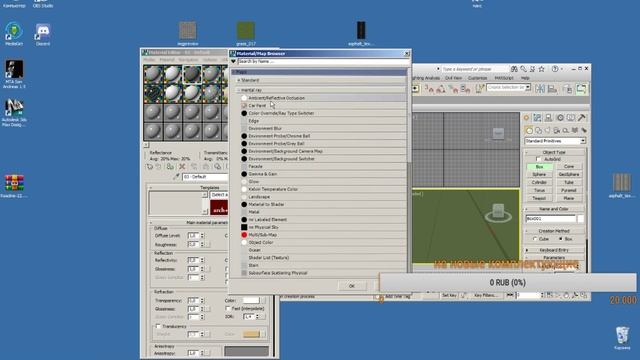Image resolution: width=640 pixels, height=360 pixels.
Task: Click the Pyramid primitive button
Action: (569, 190)
